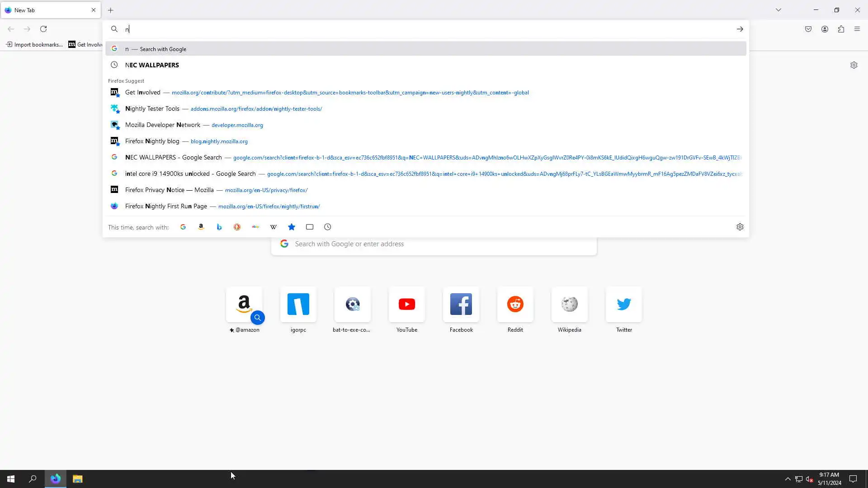Screen dimensions: 868x488
Task: Open the Firefox application hamburger menu
Action: [857, 29]
